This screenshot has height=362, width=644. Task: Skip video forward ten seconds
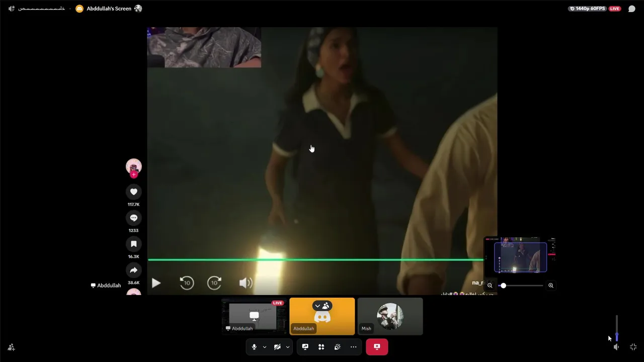(214, 283)
